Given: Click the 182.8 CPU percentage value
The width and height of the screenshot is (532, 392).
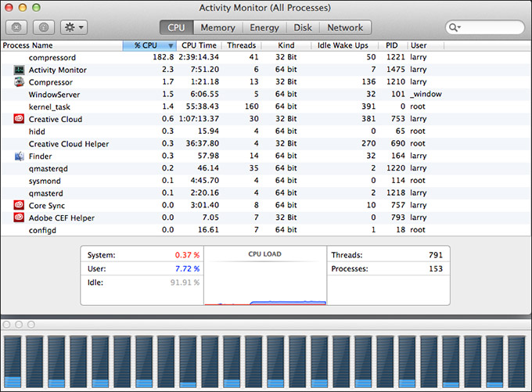Looking at the screenshot, I should [x=164, y=57].
